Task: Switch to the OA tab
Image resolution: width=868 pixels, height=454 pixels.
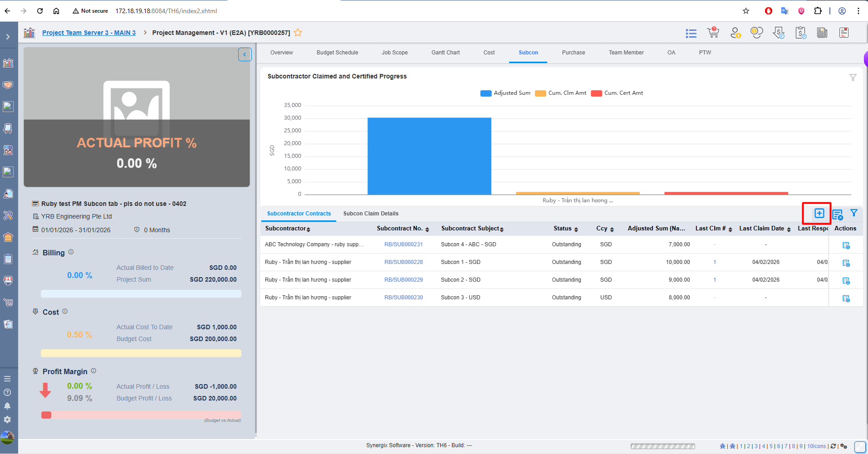Action: (672, 53)
